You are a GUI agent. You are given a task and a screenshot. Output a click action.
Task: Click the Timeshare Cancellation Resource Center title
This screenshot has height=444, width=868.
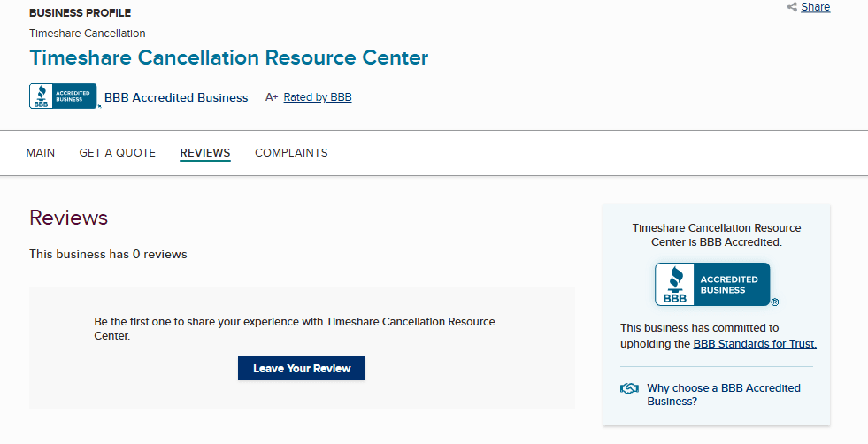pos(228,58)
